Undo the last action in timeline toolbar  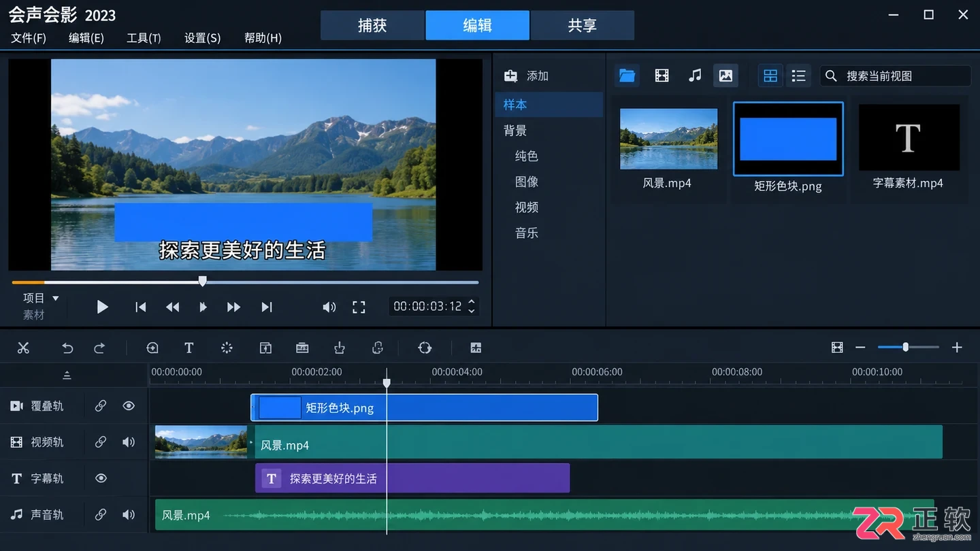(x=67, y=348)
